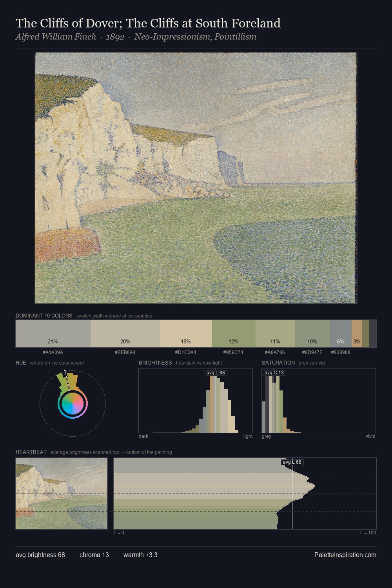Click hex code #D1C3A4 text

point(186,352)
